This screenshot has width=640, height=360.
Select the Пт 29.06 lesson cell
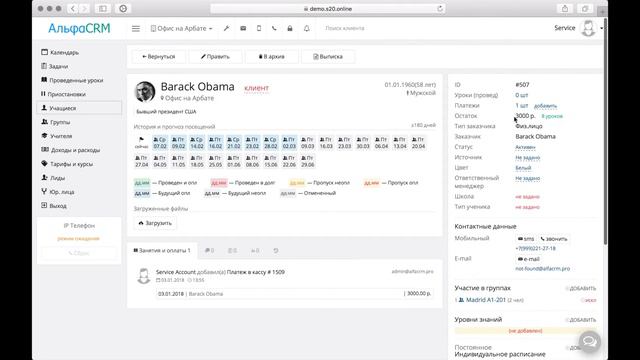coord(307,161)
